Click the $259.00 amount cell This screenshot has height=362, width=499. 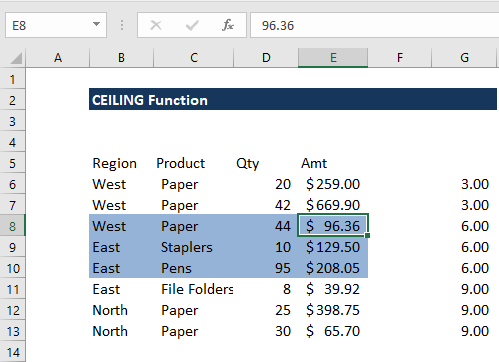click(x=333, y=184)
